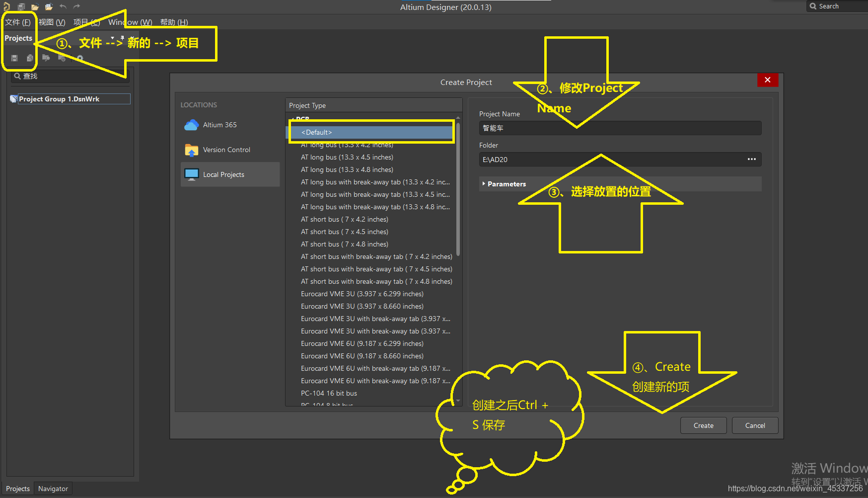Browse folder with the ellipsis button
Screen dimensions: 868x498
tap(751, 159)
